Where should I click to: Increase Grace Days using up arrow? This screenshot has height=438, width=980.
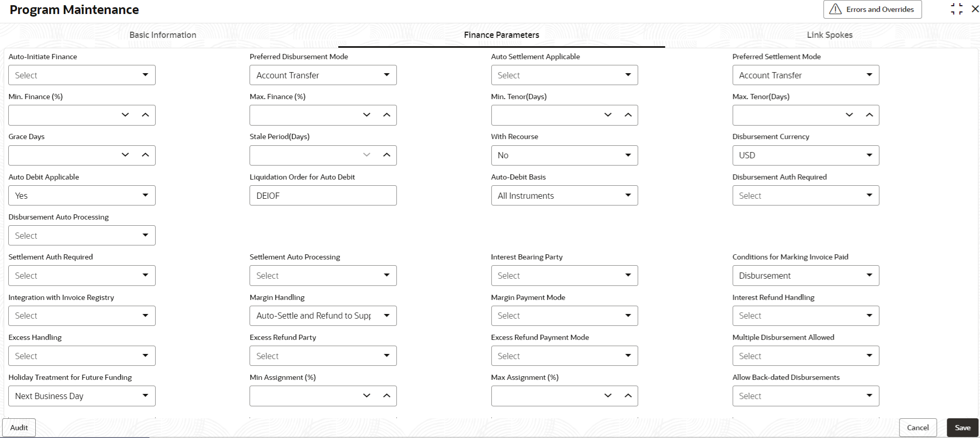[145, 155]
